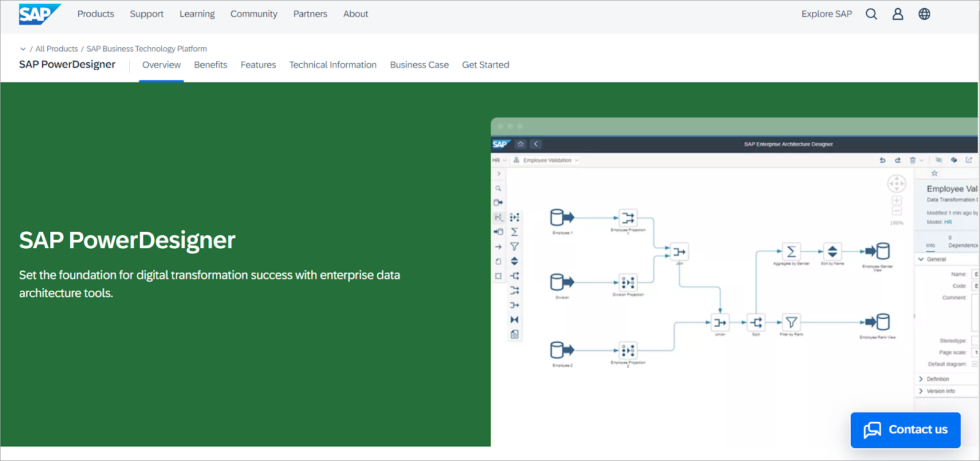Open the Products menu
The image size is (980, 461).
96,14
